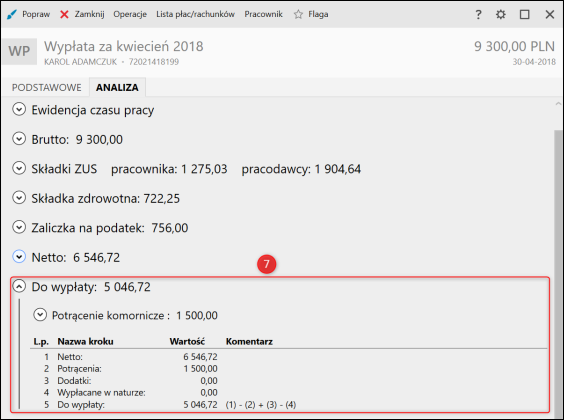564x420 pixels.
Task: Maximize the window using square icon
Action: 524,14
